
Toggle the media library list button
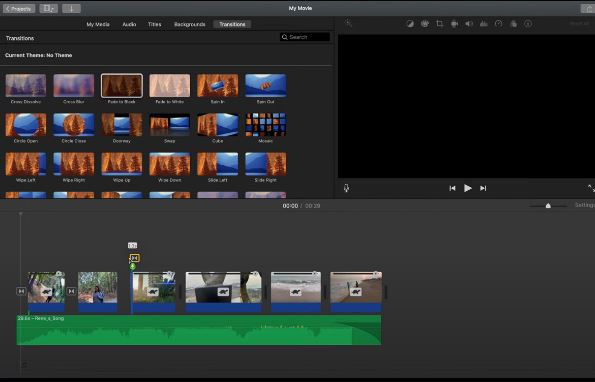pyautogui.click(x=49, y=8)
